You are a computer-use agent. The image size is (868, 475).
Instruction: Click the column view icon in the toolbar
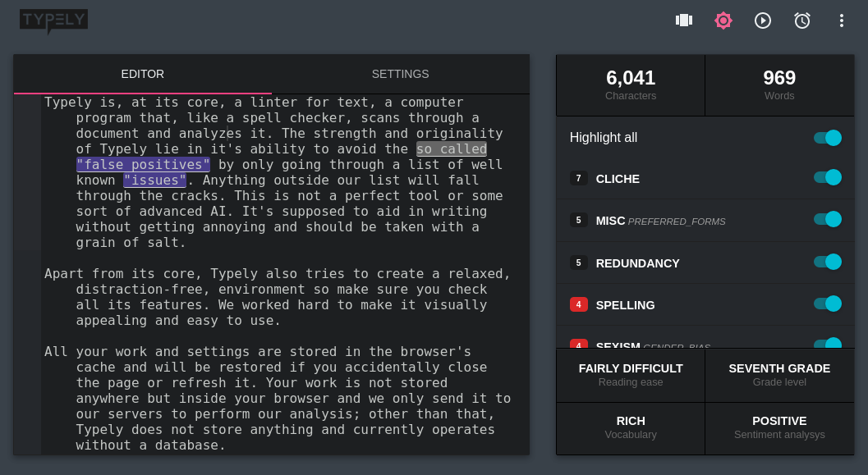coord(684,20)
